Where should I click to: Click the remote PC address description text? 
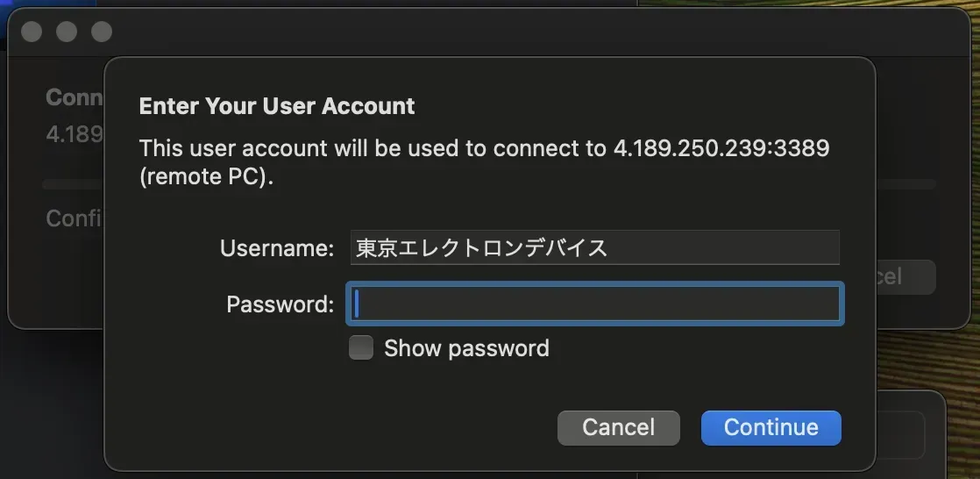tap(484, 161)
